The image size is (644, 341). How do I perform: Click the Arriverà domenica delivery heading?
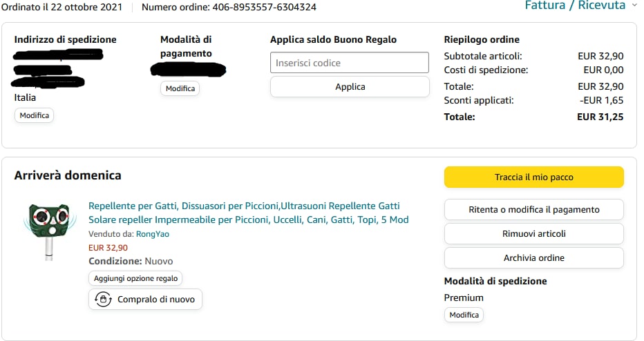point(68,175)
